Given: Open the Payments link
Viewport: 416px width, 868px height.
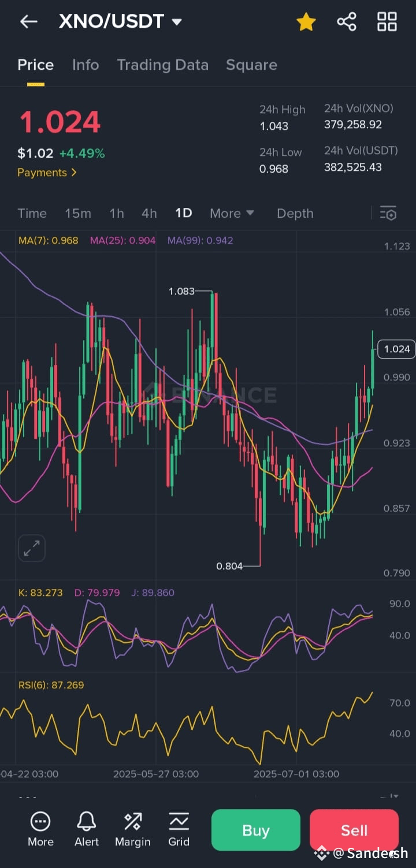Looking at the screenshot, I should [x=47, y=173].
